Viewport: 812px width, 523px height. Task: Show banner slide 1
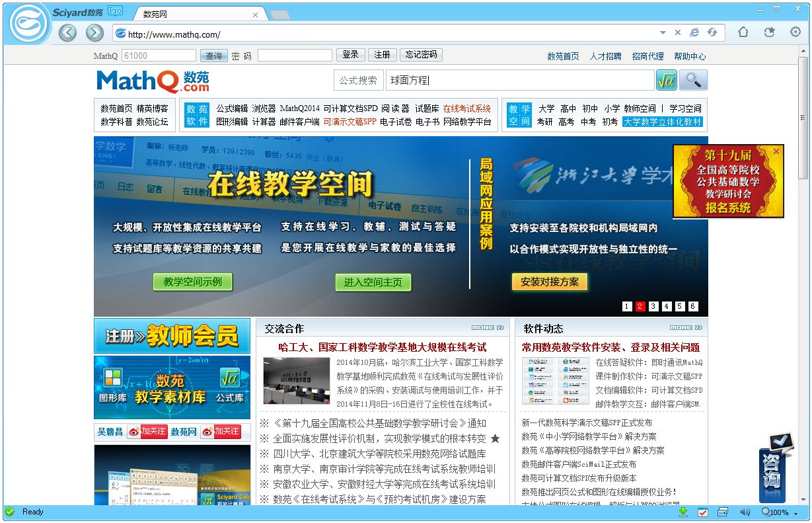point(627,306)
